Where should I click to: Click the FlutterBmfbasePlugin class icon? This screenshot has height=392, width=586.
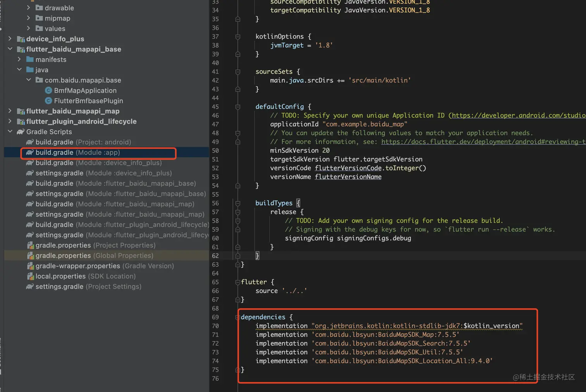pos(48,101)
